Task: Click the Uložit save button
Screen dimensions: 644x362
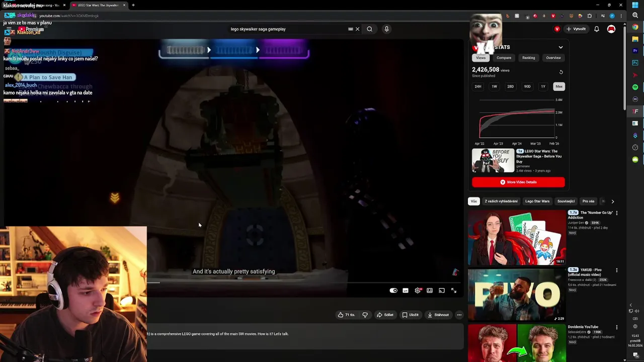Action: 411,315
